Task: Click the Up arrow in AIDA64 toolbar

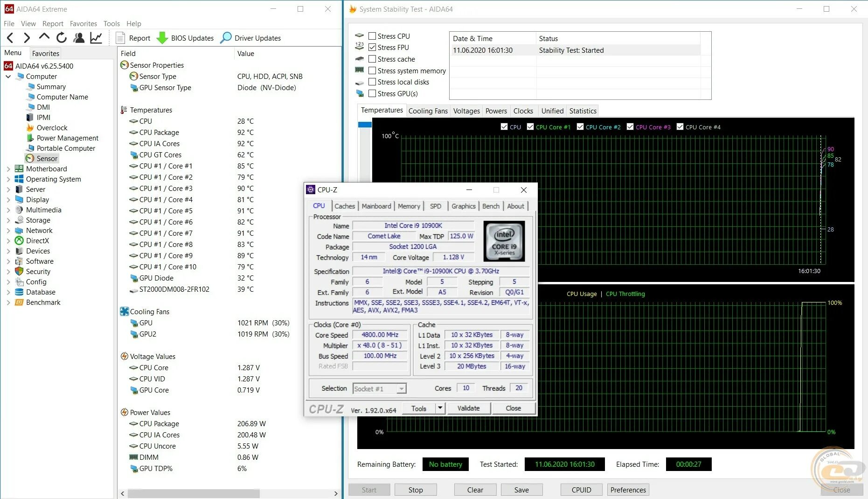Action: [44, 37]
